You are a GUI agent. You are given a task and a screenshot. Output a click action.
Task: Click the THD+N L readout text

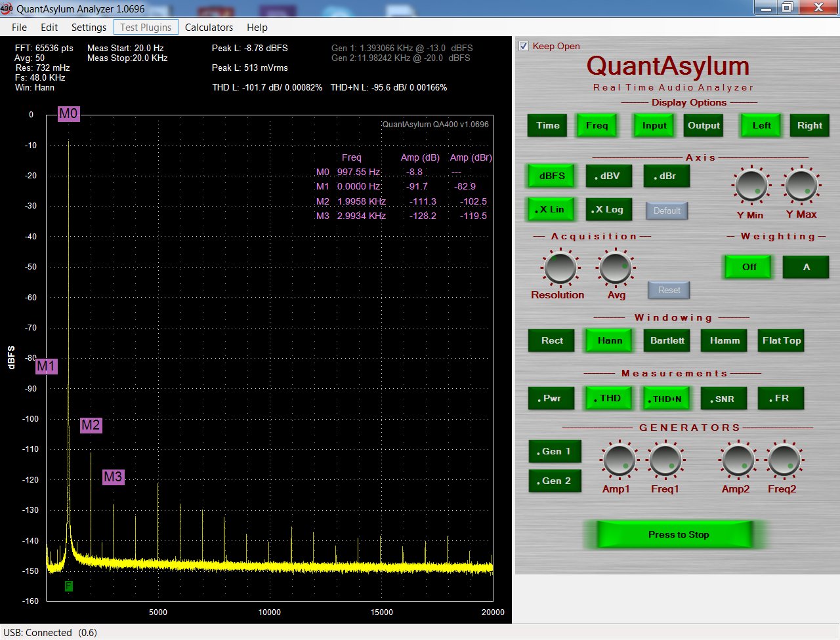[388, 87]
